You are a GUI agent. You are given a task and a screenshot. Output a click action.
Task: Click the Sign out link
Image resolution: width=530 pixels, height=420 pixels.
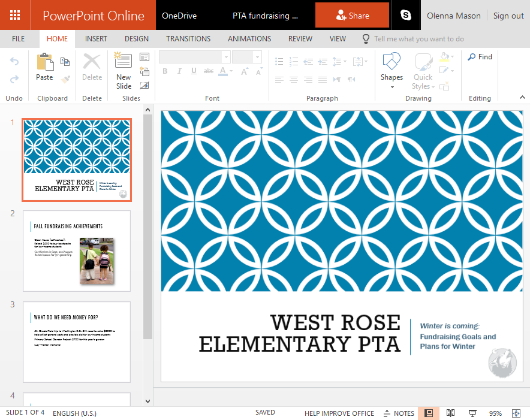(x=508, y=16)
